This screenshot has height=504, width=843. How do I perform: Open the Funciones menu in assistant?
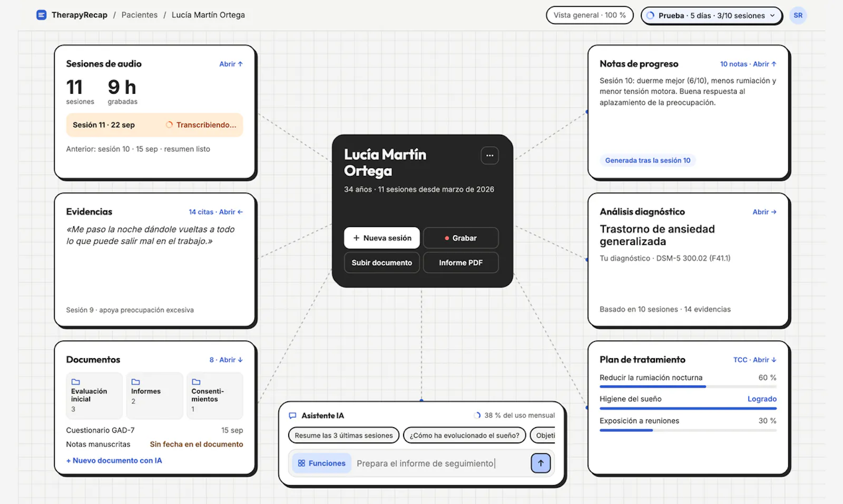pos(321,463)
